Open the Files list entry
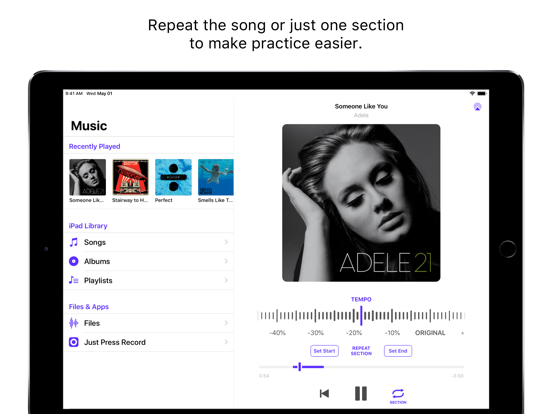The width and height of the screenshot is (552, 414). point(149,323)
